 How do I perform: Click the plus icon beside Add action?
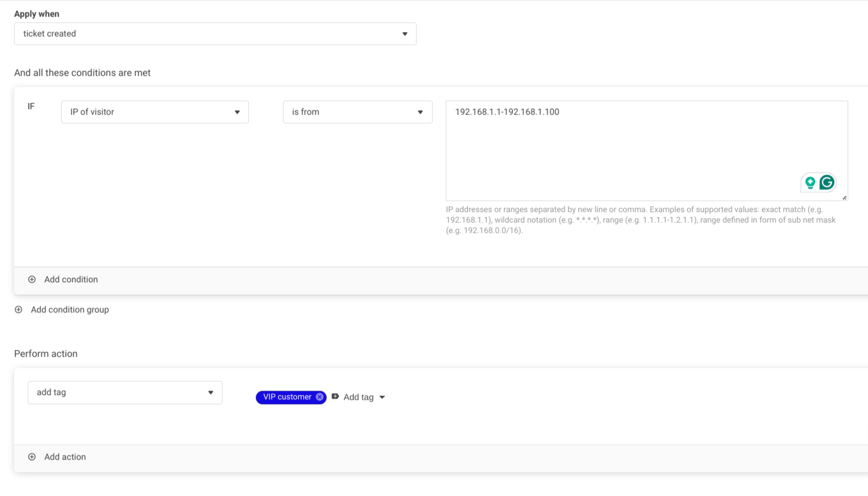[x=32, y=457]
